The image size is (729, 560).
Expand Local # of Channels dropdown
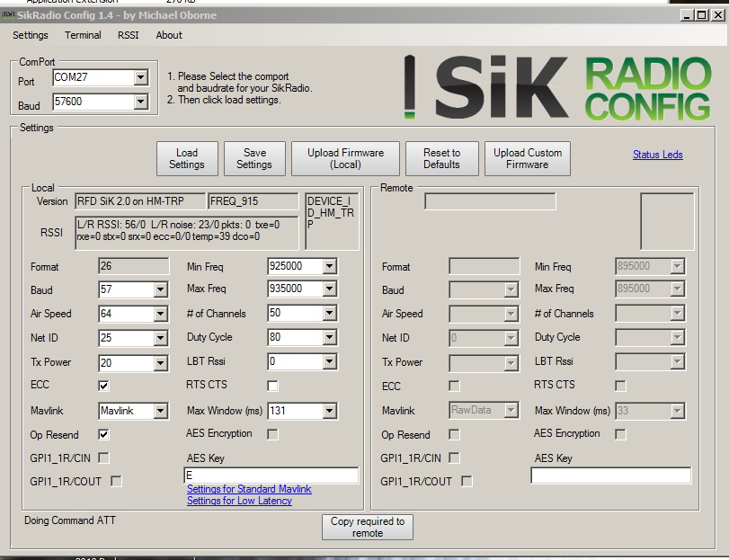tap(330, 313)
